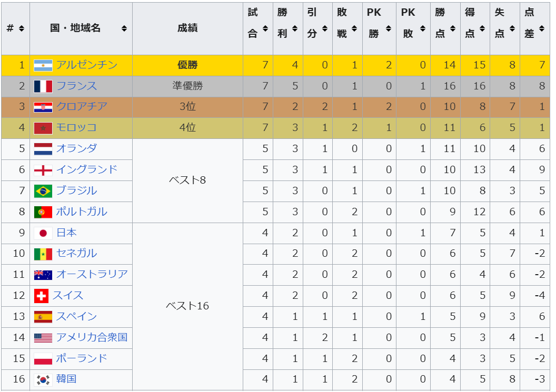Sort by 試合 matches column
Image resolution: width=556 pixels, height=392 pixels.
coord(265,28)
